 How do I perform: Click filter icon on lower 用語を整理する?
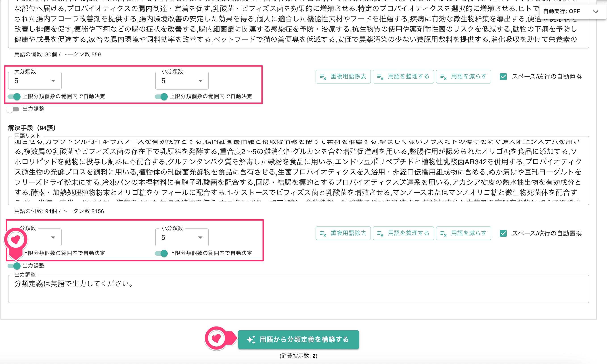380,234
